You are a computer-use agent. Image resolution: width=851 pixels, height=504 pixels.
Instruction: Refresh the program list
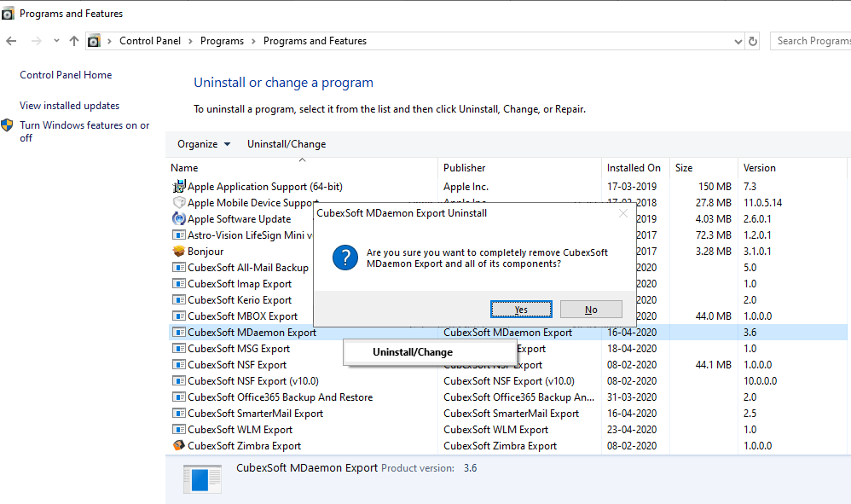point(753,41)
